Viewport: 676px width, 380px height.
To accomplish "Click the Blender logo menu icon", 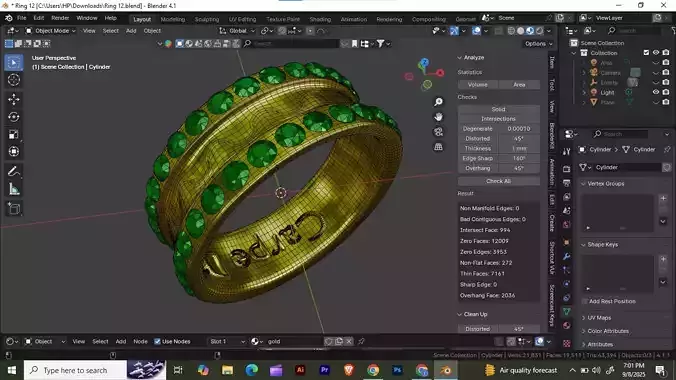I will pos(9,18).
